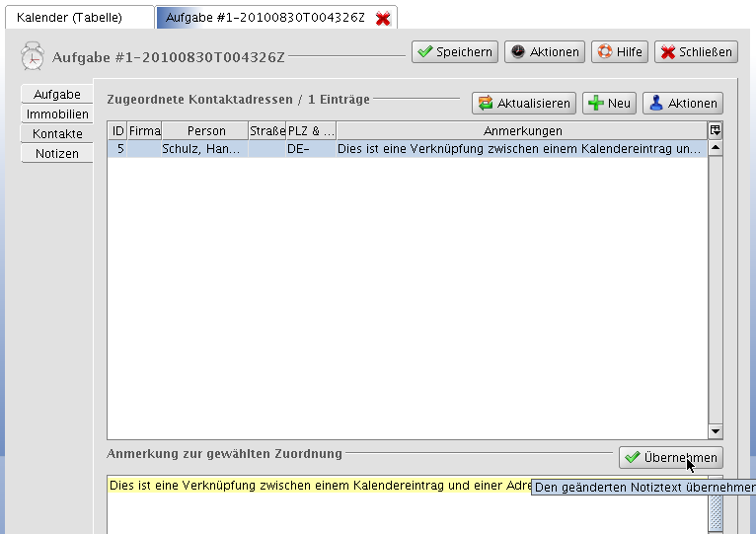
Task: Select the Immobilien side tab
Action: pos(57,114)
